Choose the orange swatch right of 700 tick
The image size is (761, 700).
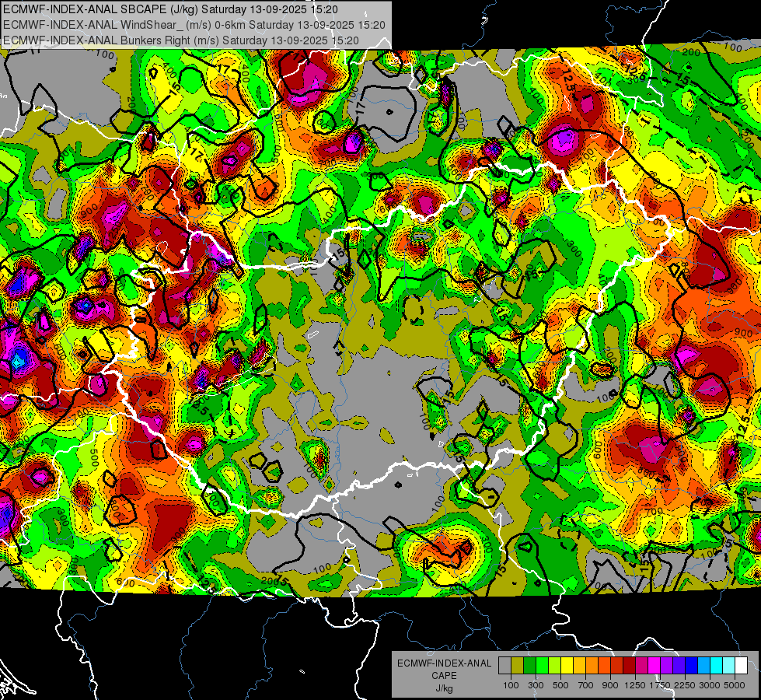[592, 665]
